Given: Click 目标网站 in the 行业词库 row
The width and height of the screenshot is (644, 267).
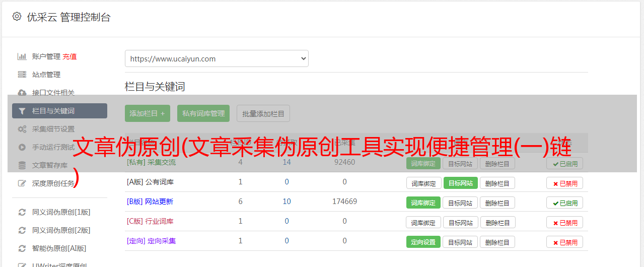Looking at the screenshot, I should coord(460,222).
